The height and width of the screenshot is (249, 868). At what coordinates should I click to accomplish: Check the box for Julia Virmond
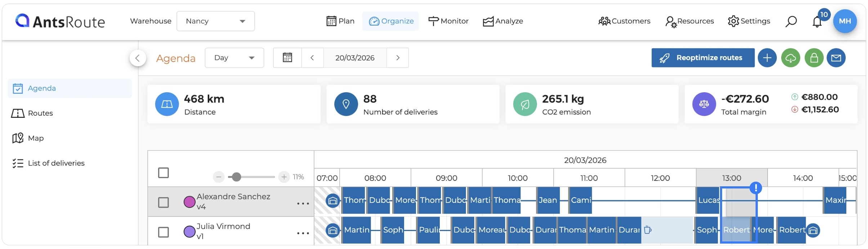point(164,232)
